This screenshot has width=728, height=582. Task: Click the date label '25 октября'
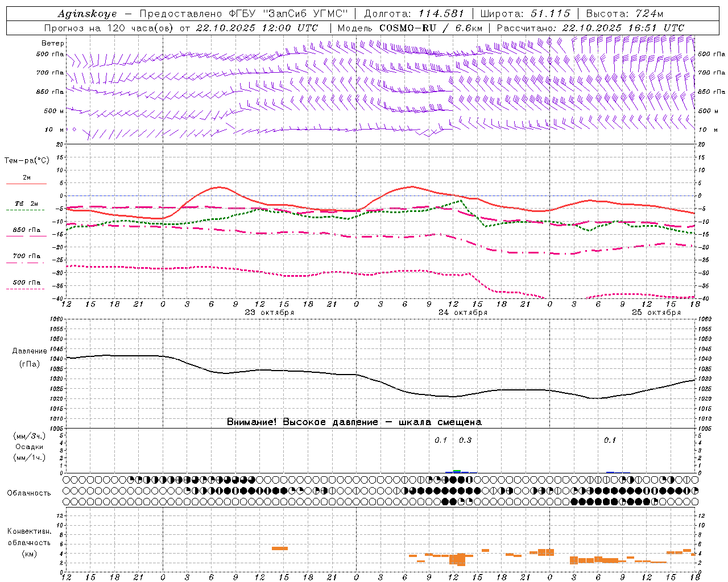(656, 313)
